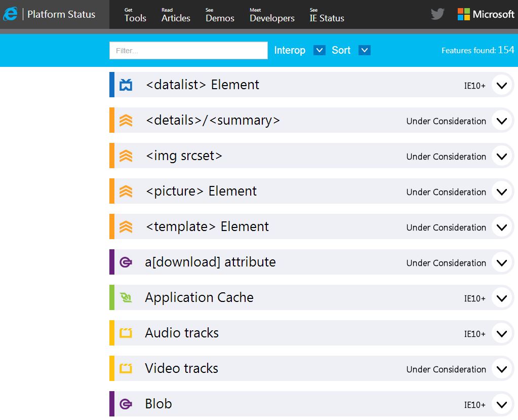Click the purple icon beside Blob
Screen dimensions: 518x420
[126, 404]
